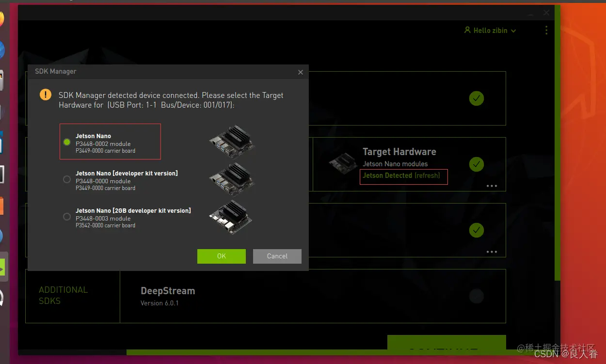606x364 pixels.
Task: Click the warning icon in the dialog
Action: click(x=45, y=95)
